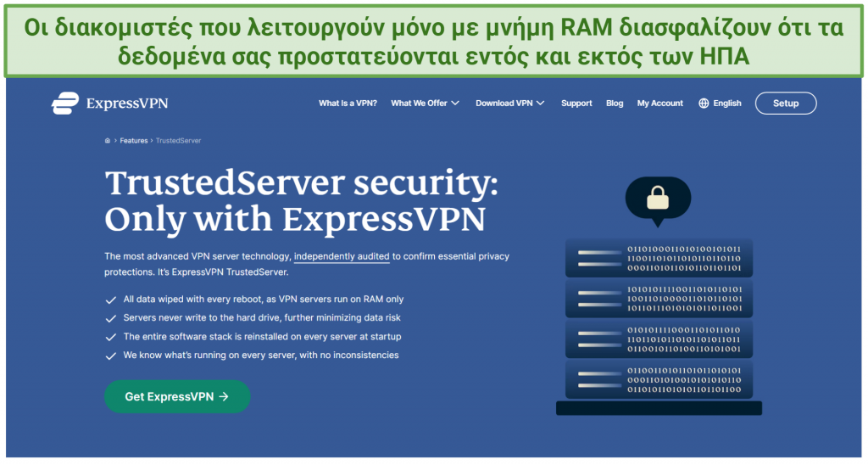Click the padlock speech bubble icon
Viewport: 868px width, 465px height.
point(658,200)
